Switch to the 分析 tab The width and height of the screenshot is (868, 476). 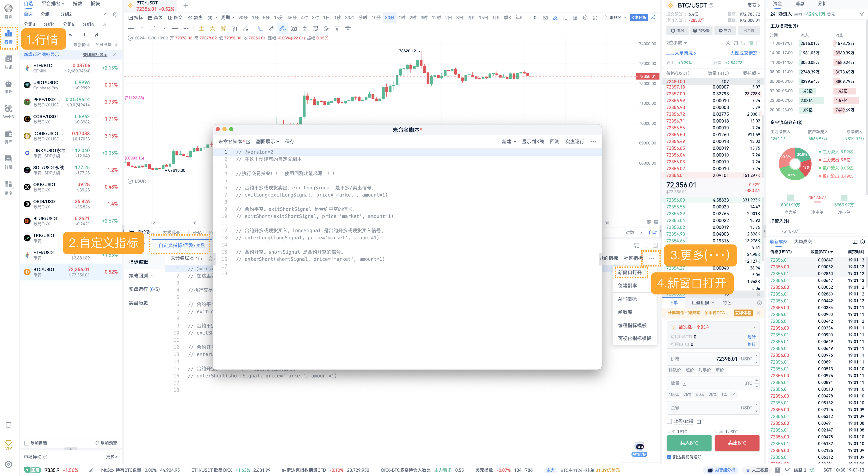point(822,4)
